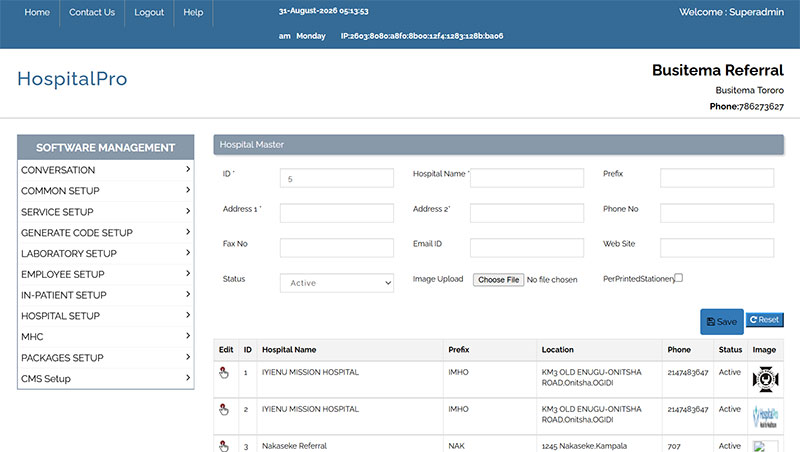Image resolution: width=800 pixels, height=452 pixels.
Task: Click the edit hand icon for row 1
Action: 223,373
